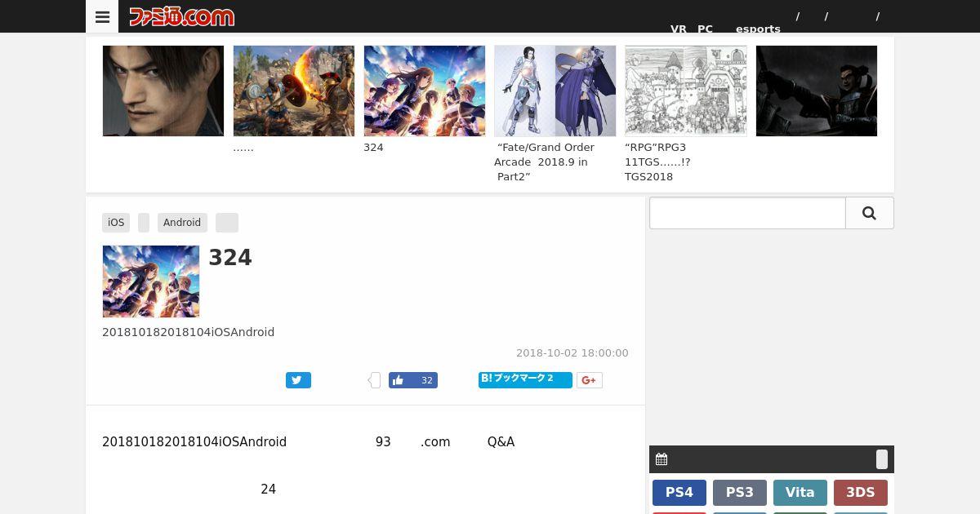Click the Hatena bookmark button
The height and width of the screenshot is (514, 980).
tap(525, 380)
